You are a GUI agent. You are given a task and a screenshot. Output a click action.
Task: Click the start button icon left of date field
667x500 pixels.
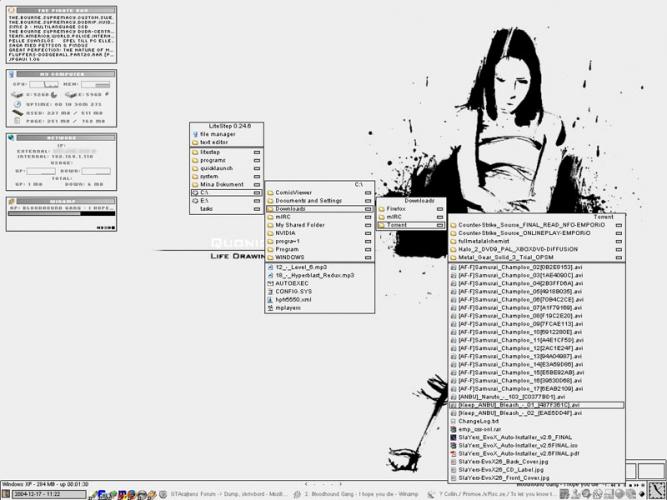pos(6,494)
